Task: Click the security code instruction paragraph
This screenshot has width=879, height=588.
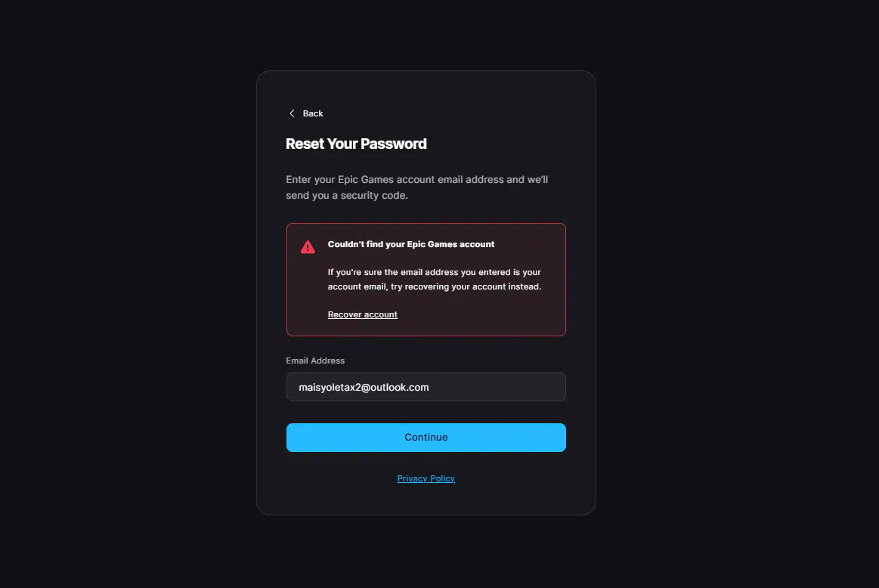Action: tap(416, 187)
